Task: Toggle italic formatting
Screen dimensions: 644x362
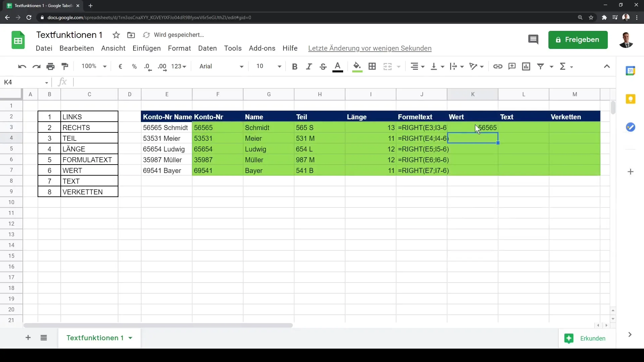Action: (309, 66)
